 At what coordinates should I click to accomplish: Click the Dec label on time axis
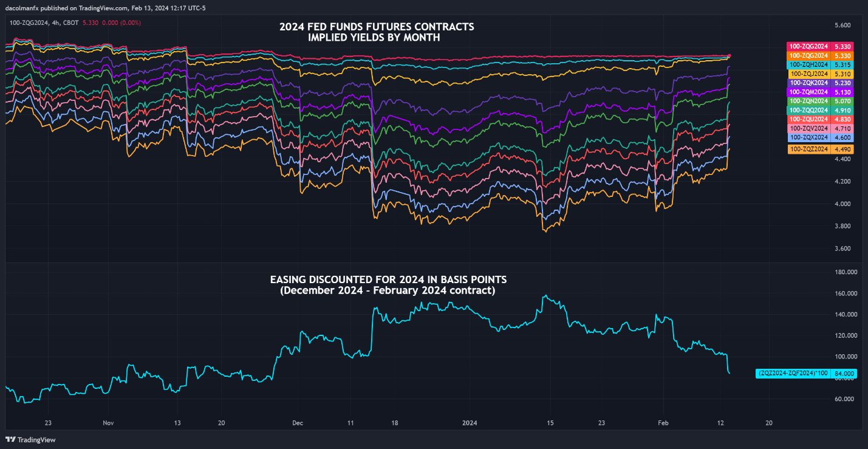(x=298, y=422)
